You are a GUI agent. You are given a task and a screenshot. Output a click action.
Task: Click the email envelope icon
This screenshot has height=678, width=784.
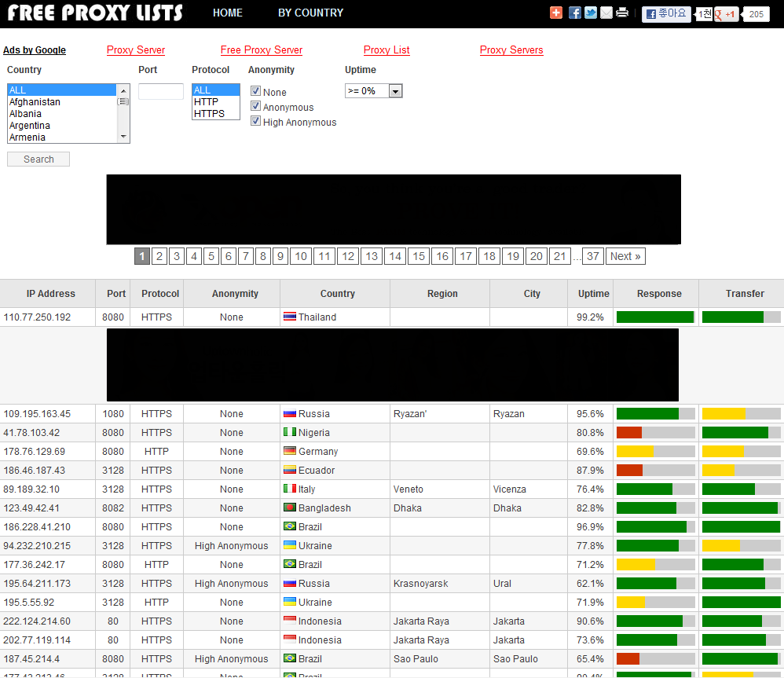(x=606, y=13)
